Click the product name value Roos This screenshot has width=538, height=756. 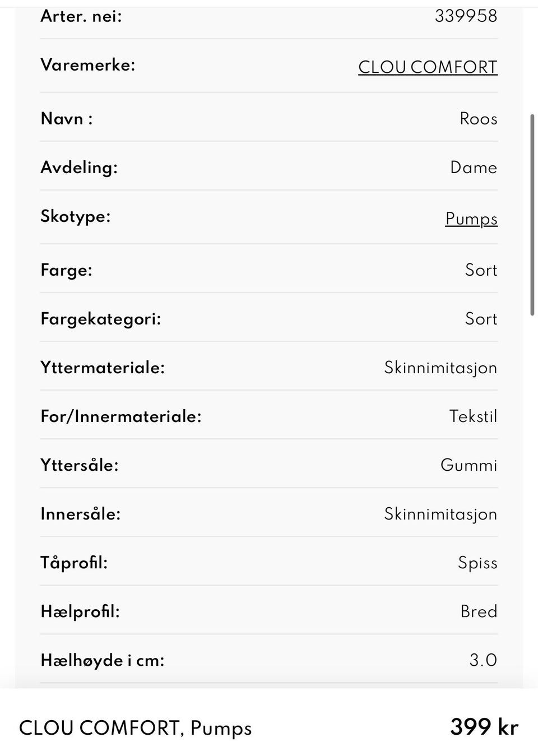tap(478, 119)
